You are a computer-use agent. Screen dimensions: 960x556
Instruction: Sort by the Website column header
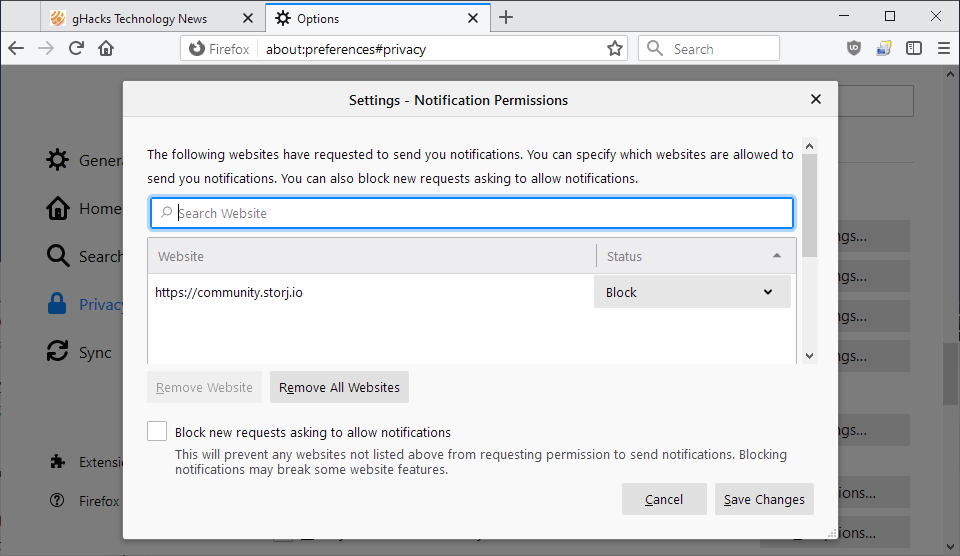(x=372, y=256)
